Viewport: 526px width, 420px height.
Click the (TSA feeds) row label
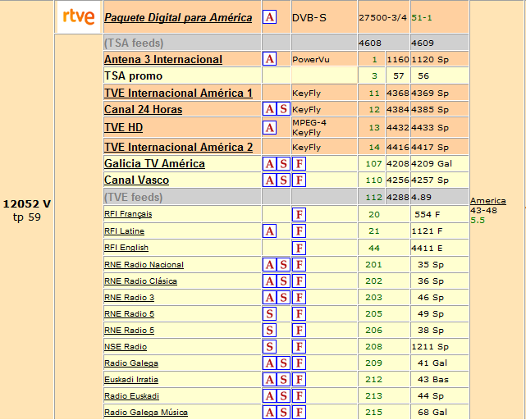point(134,43)
